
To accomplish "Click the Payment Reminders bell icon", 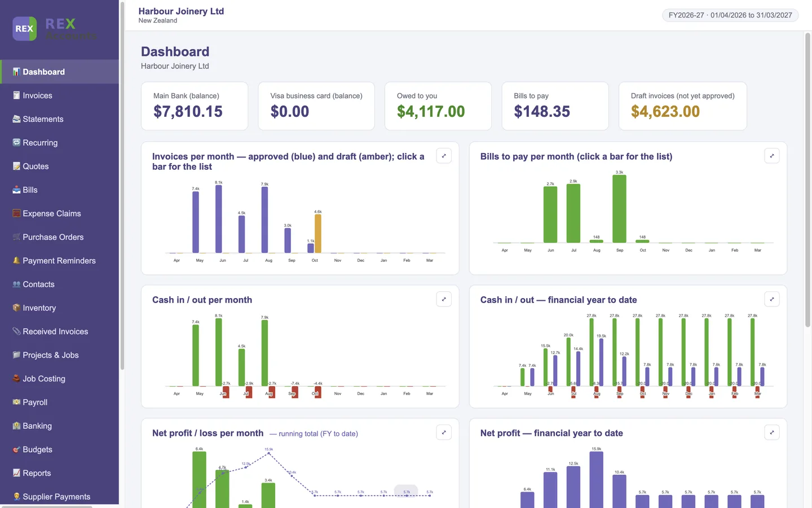I will click(16, 261).
